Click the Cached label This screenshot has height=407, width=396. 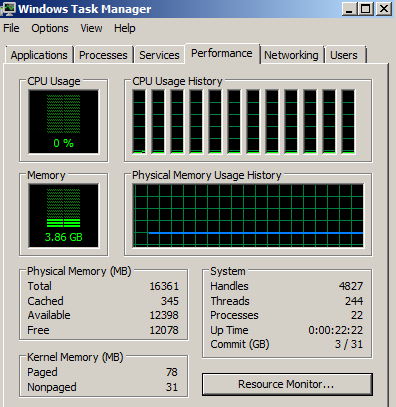(46, 301)
